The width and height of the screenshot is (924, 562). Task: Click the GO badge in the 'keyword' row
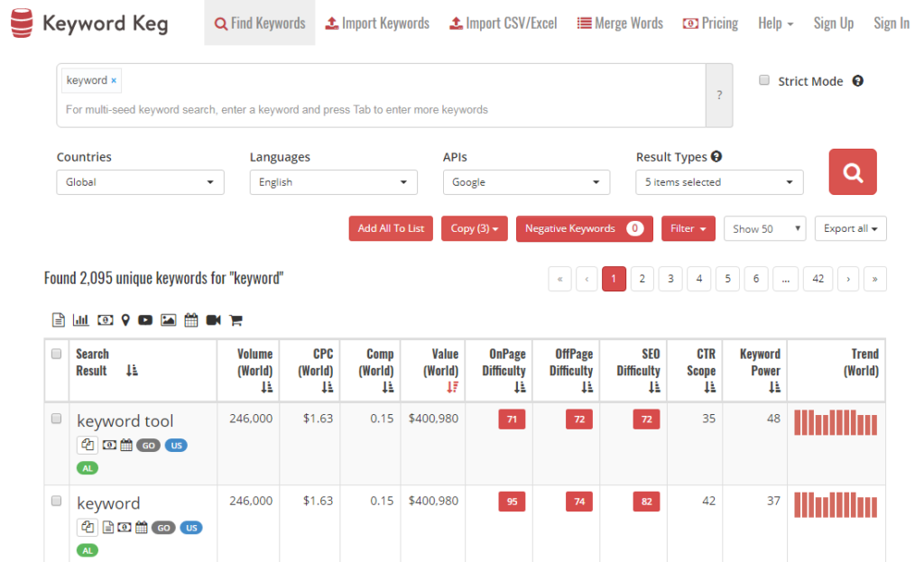[164, 528]
